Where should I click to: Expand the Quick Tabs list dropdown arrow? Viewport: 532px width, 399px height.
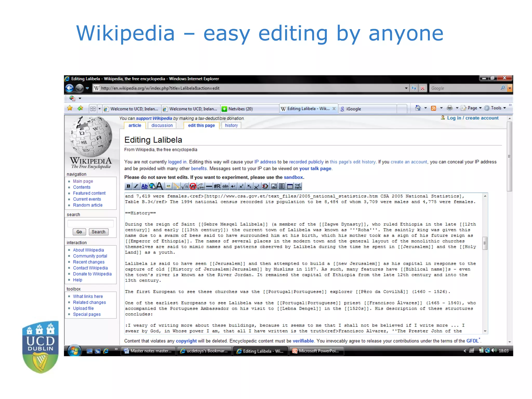coord(99,109)
